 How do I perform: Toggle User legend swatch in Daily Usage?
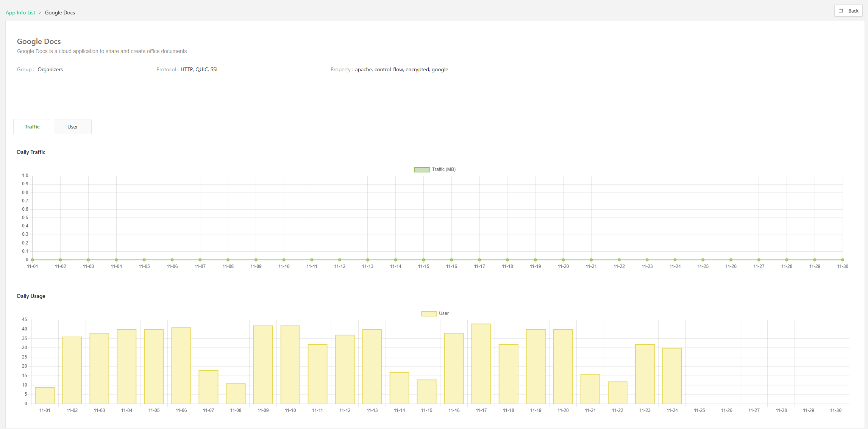pos(429,313)
